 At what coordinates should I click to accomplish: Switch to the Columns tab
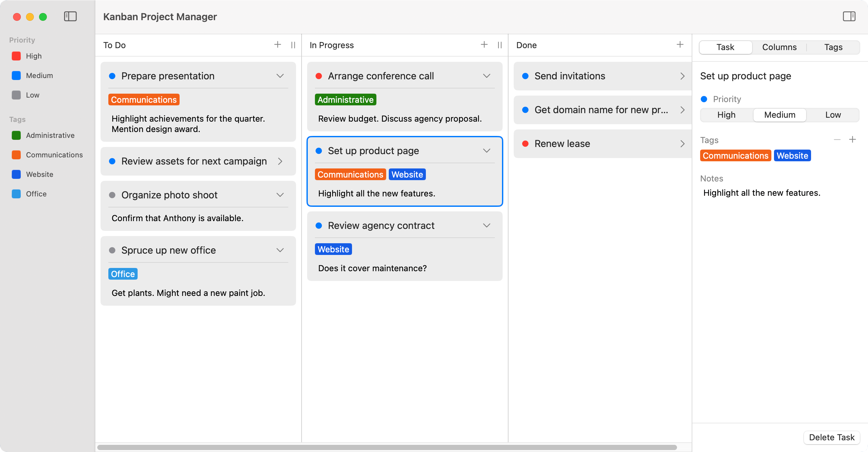pyautogui.click(x=779, y=47)
